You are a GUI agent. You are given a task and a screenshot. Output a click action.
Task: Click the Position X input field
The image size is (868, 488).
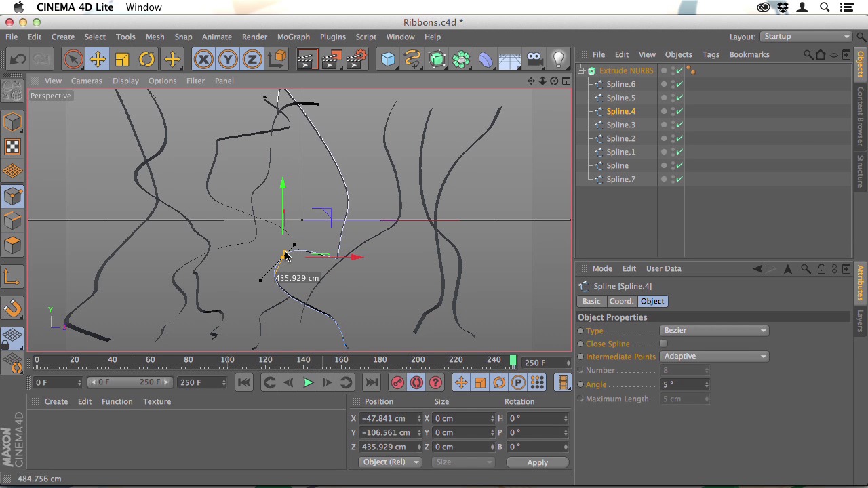pos(387,418)
